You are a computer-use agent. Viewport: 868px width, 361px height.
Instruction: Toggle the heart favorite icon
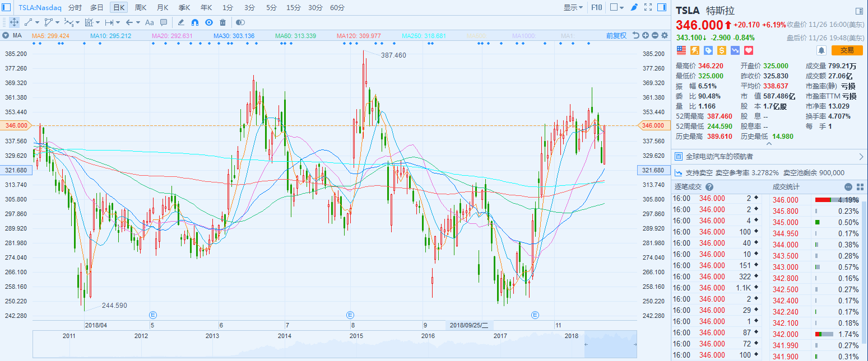[x=749, y=50]
